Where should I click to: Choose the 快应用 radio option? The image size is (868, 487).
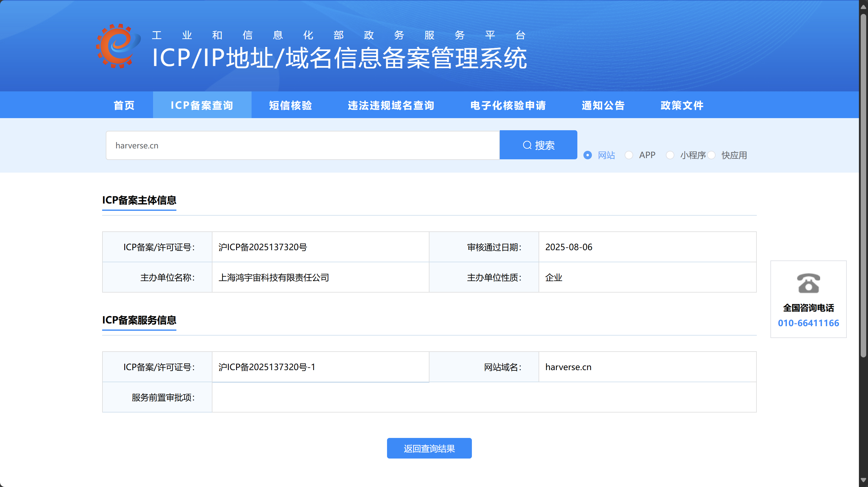tap(711, 155)
